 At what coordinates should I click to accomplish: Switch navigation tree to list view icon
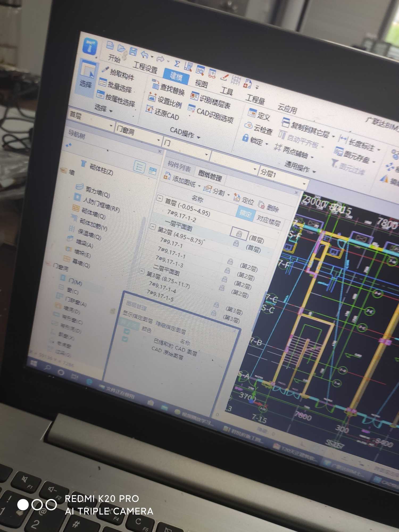pyautogui.click(x=139, y=167)
